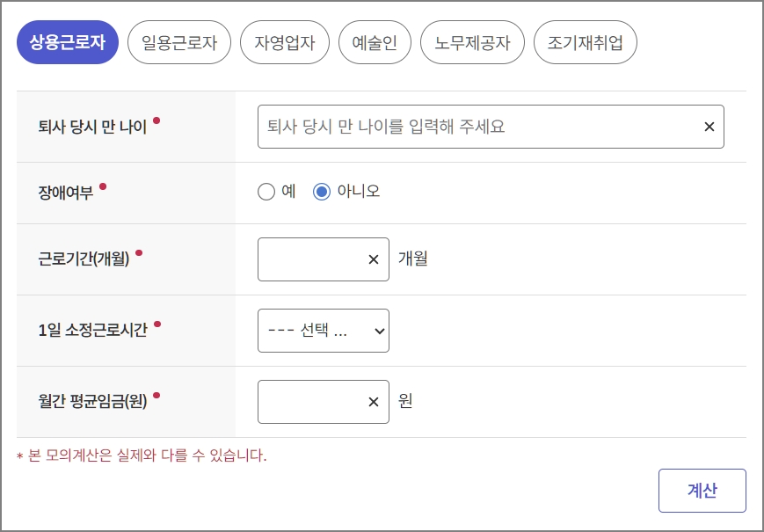Click the 개월 unit label beside the work period field
This screenshot has height=532, width=764.
(414, 259)
